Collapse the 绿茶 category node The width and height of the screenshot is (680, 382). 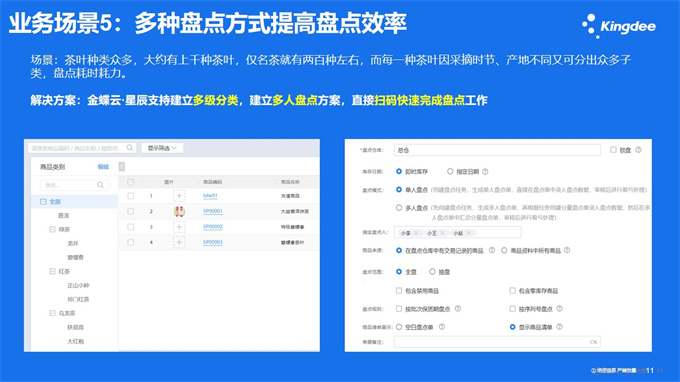point(52,229)
